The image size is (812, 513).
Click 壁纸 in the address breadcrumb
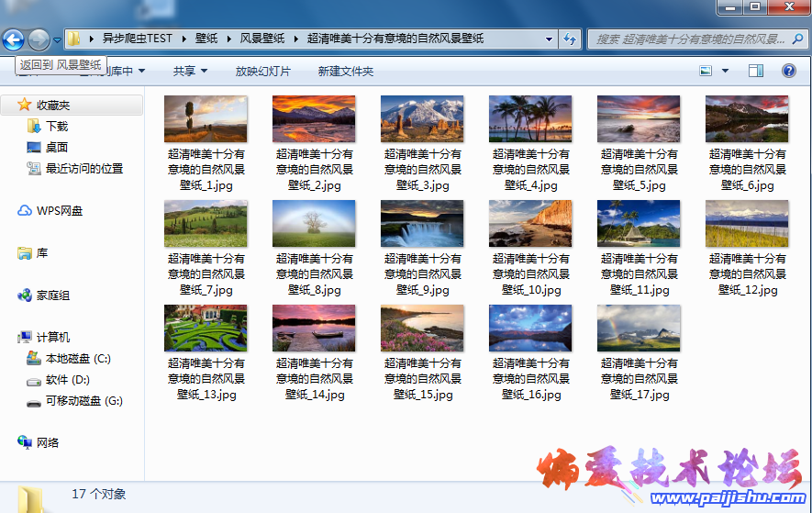[x=206, y=39]
